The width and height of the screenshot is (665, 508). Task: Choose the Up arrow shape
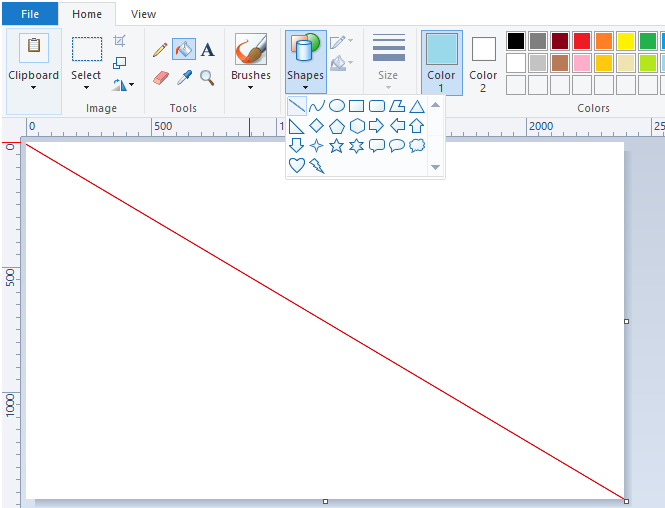[417, 126]
